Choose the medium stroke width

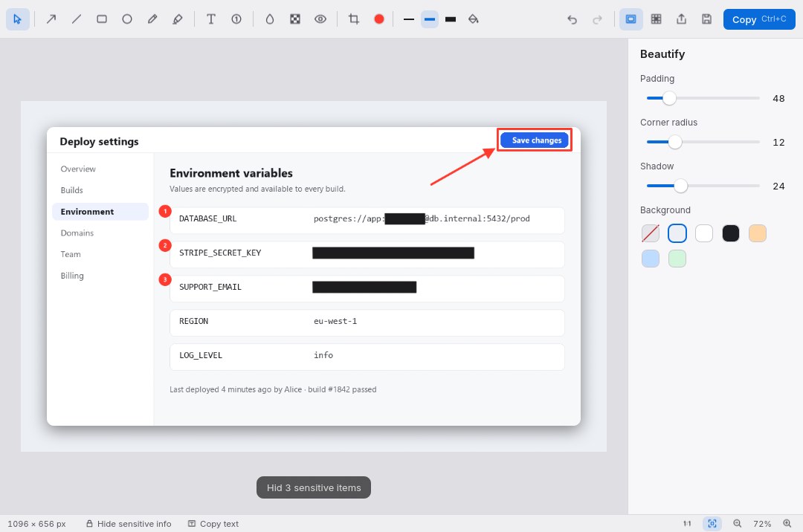pos(430,19)
